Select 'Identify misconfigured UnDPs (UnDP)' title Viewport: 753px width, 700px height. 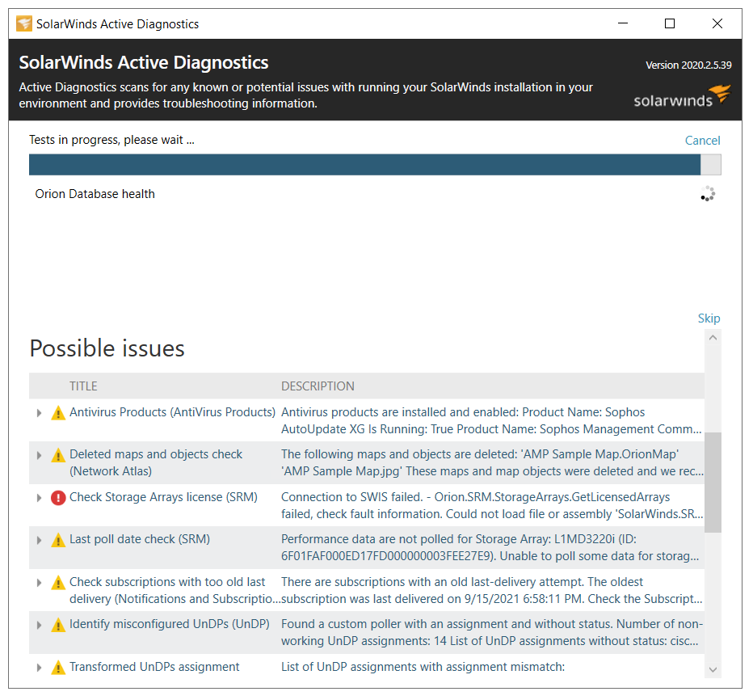(x=170, y=624)
